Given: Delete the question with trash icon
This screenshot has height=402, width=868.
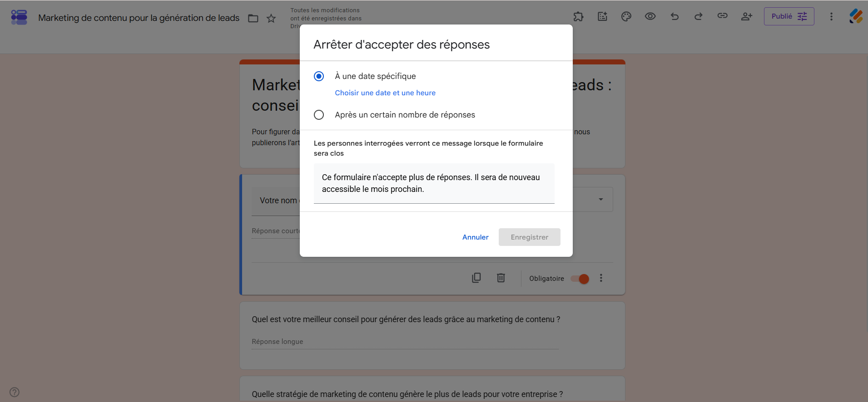Looking at the screenshot, I should coord(501,278).
